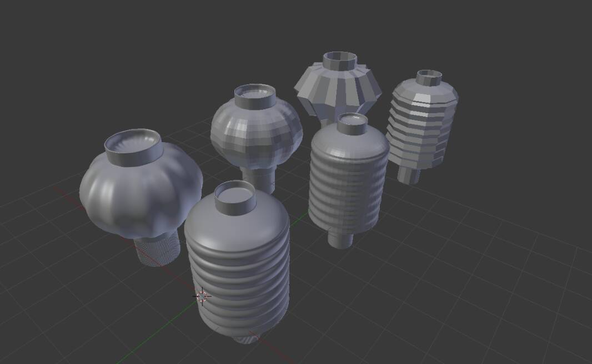Image resolution: width=592 pixels, height=364 pixels.
Task: Select the middle smooth ribbed cylinder lantern
Action: [x=348, y=181]
